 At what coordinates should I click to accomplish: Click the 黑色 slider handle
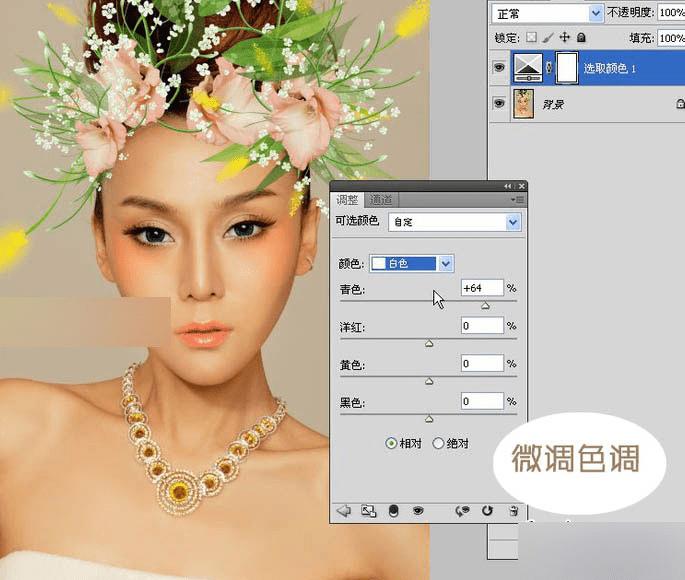tap(429, 419)
